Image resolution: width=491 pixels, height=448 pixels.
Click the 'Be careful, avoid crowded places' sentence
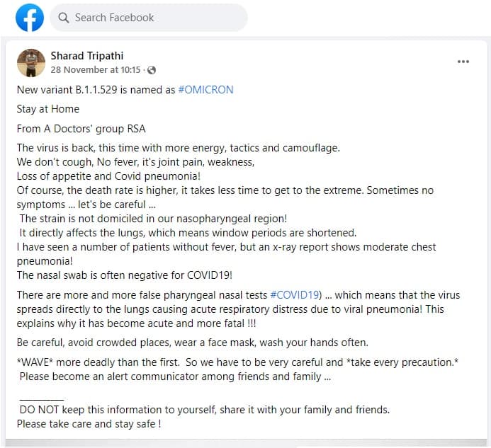[x=193, y=343]
